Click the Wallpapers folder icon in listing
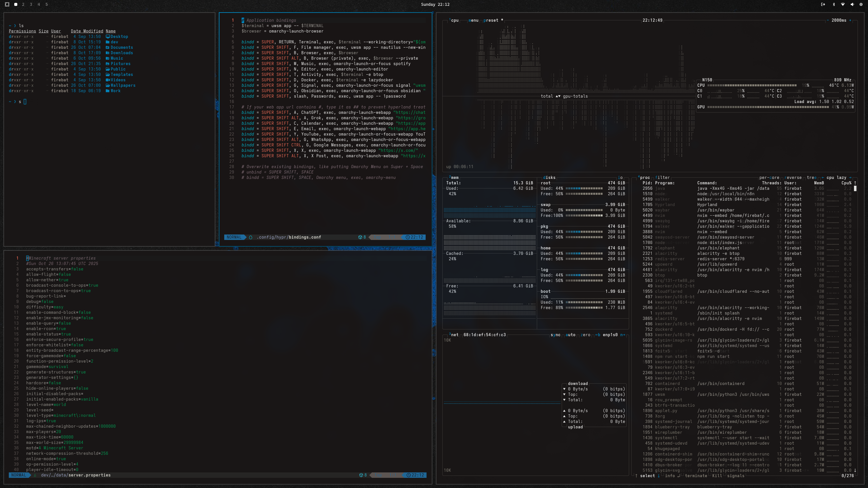This screenshot has height=488, width=868. tap(108, 85)
